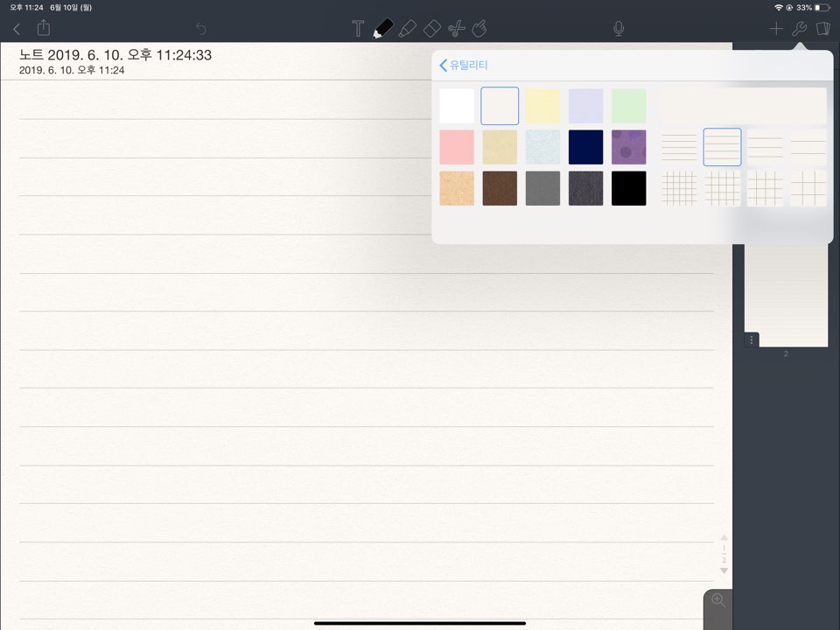Choose cream paper color

click(500, 106)
